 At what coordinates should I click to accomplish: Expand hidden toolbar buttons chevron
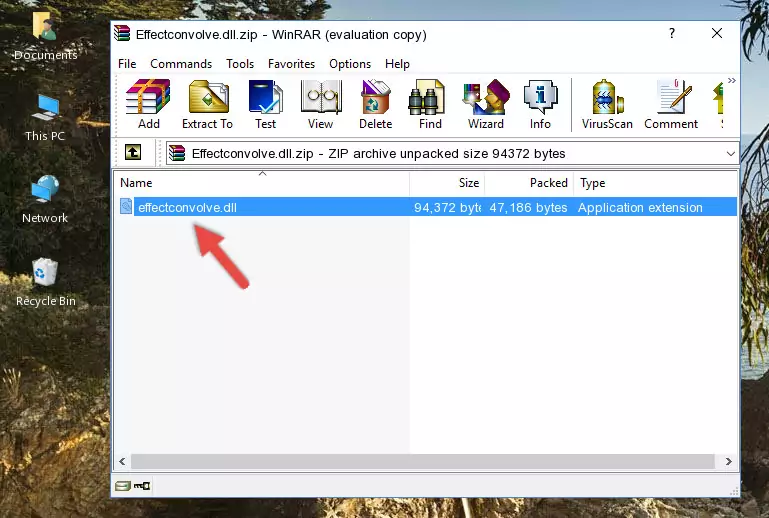tap(732, 80)
